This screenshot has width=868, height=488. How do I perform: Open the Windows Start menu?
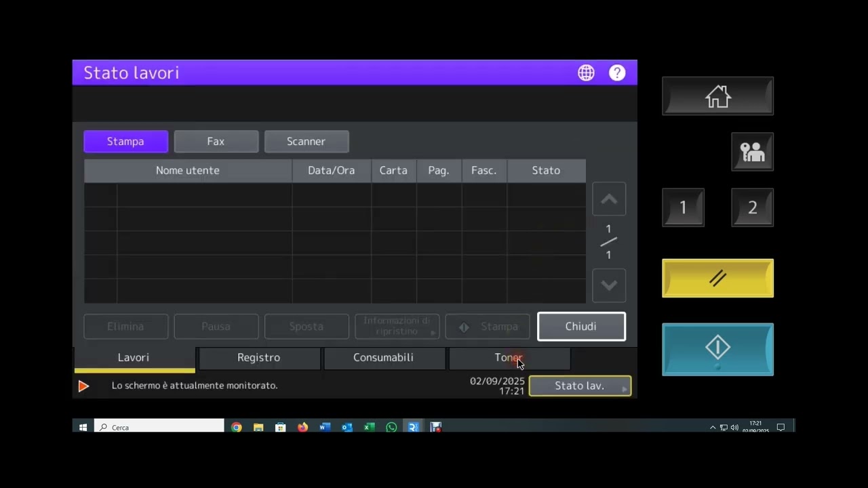tap(83, 427)
